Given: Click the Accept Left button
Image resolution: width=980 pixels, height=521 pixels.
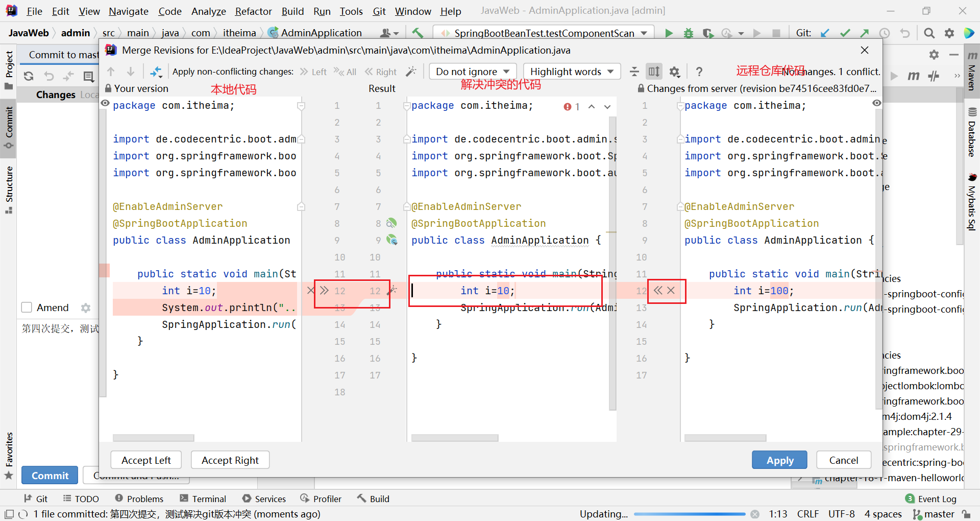Looking at the screenshot, I should (146, 460).
